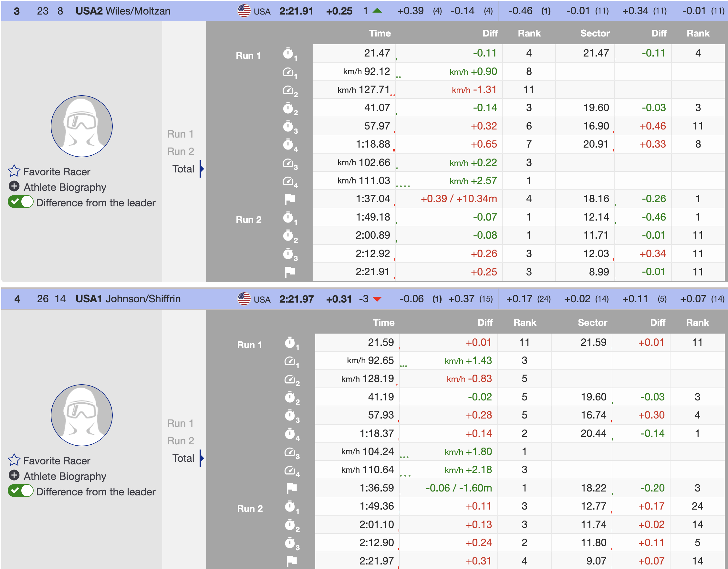Select Total tab in Johnson/Shiffrin panel
Image resolution: width=728 pixels, height=569 pixels.
(x=183, y=458)
